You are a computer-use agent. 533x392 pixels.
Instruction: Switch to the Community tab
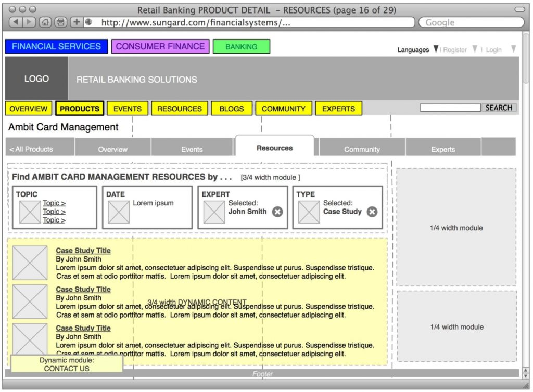point(361,149)
